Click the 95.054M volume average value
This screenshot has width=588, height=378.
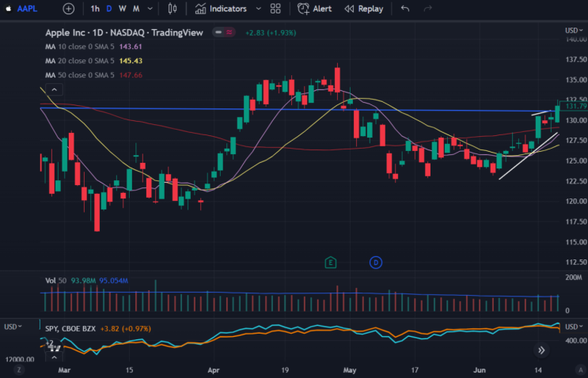[114, 281]
